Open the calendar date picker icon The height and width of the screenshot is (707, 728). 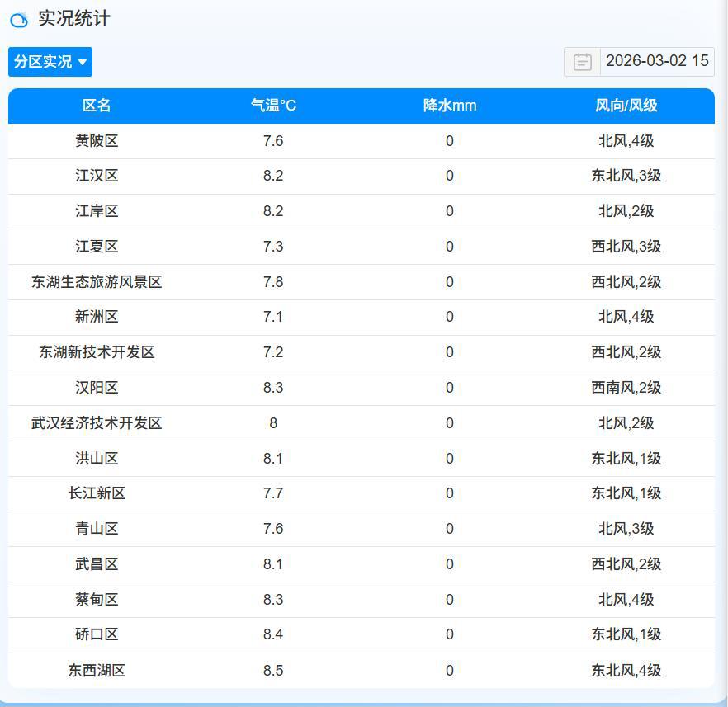click(x=582, y=62)
